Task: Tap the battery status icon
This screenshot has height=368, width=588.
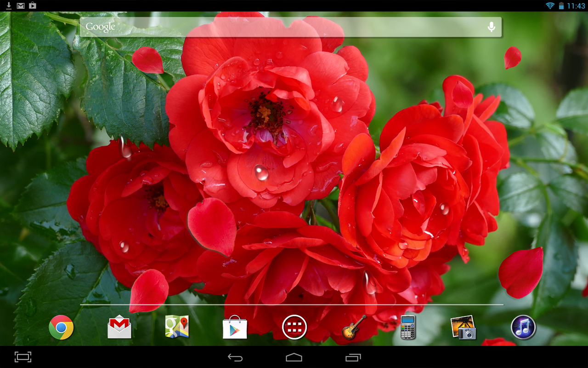Action: [561, 6]
